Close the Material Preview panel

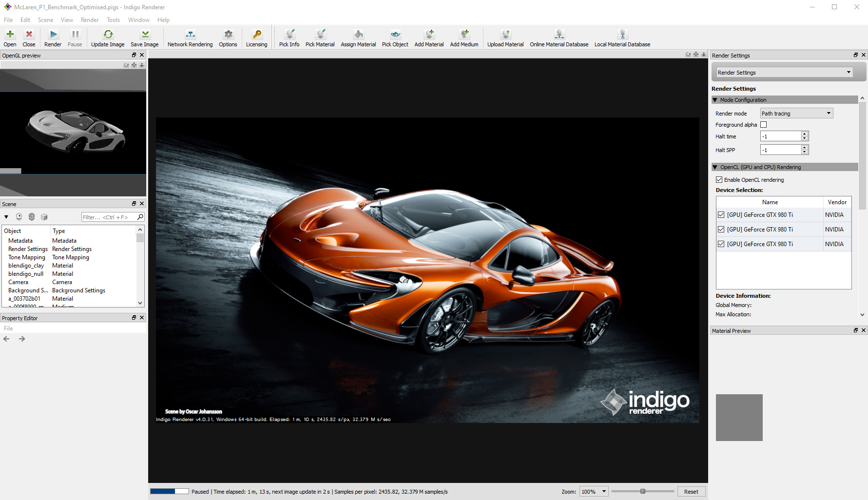tap(864, 330)
